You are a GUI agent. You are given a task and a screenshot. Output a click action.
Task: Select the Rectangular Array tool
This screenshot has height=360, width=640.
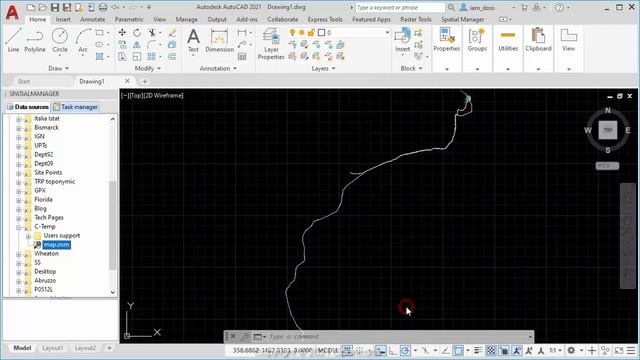coord(152,56)
